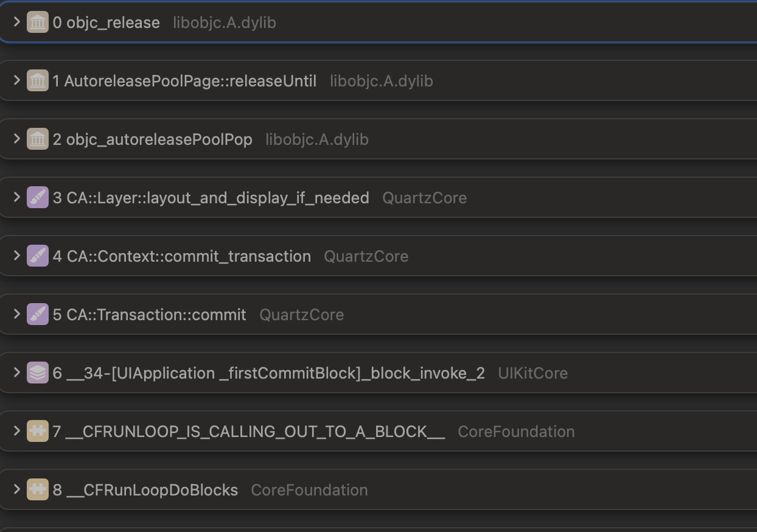The image size is (757, 532).
Task: Expand frame 1 AutoreleasePoolPage::releaseUntil
Action: [17, 81]
